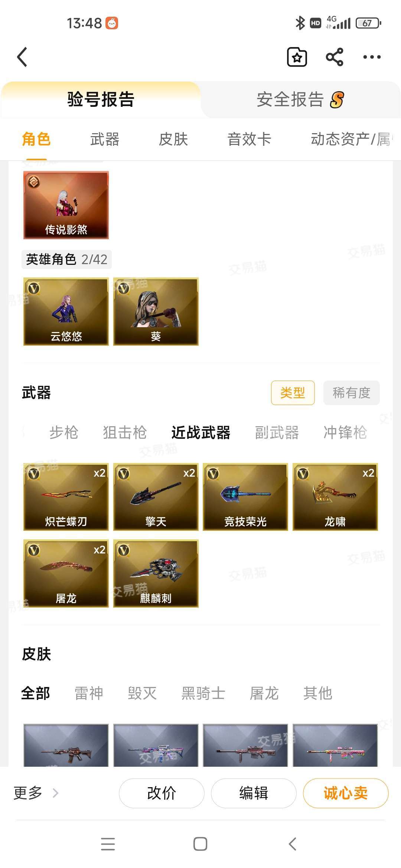Open the three-dot more options menu
Image resolution: width=401 pixels, height=868 pixels.
pyautogui.click(x=372, y=57)
